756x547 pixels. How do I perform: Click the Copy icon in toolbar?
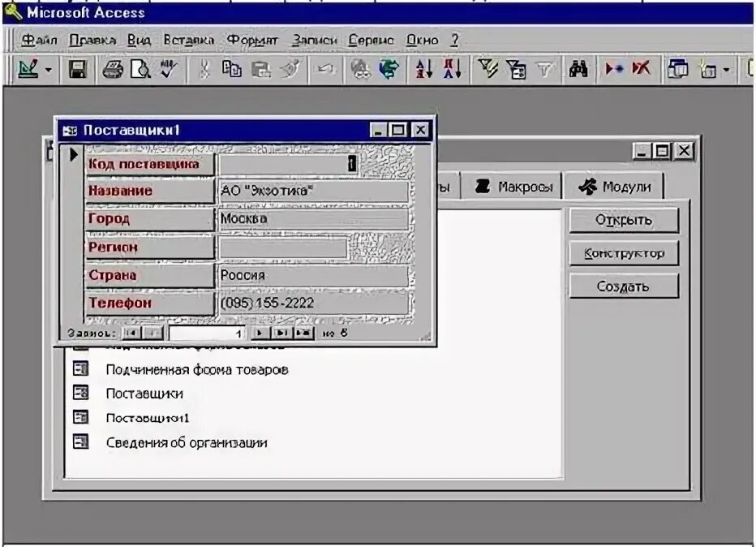[232, 70]
